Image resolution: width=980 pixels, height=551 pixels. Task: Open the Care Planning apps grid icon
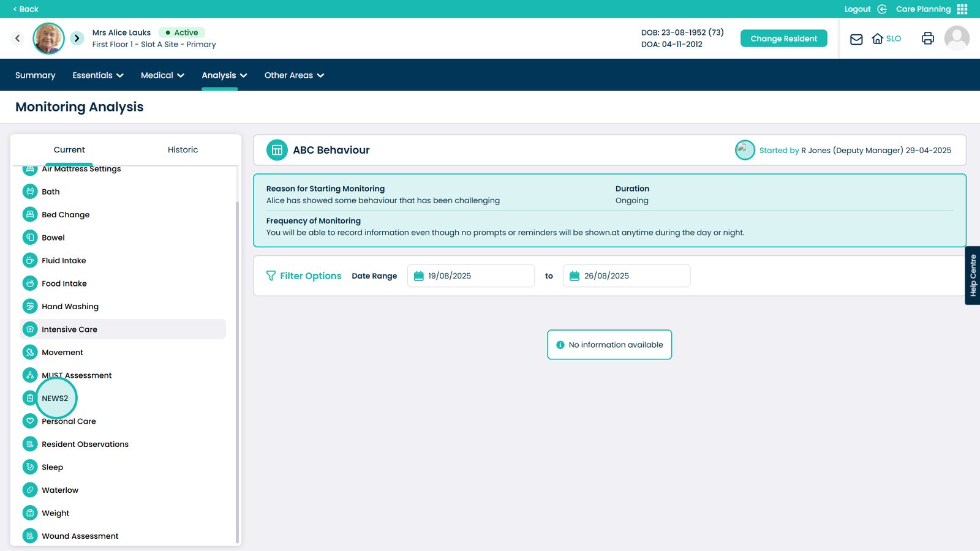[962, 9]
